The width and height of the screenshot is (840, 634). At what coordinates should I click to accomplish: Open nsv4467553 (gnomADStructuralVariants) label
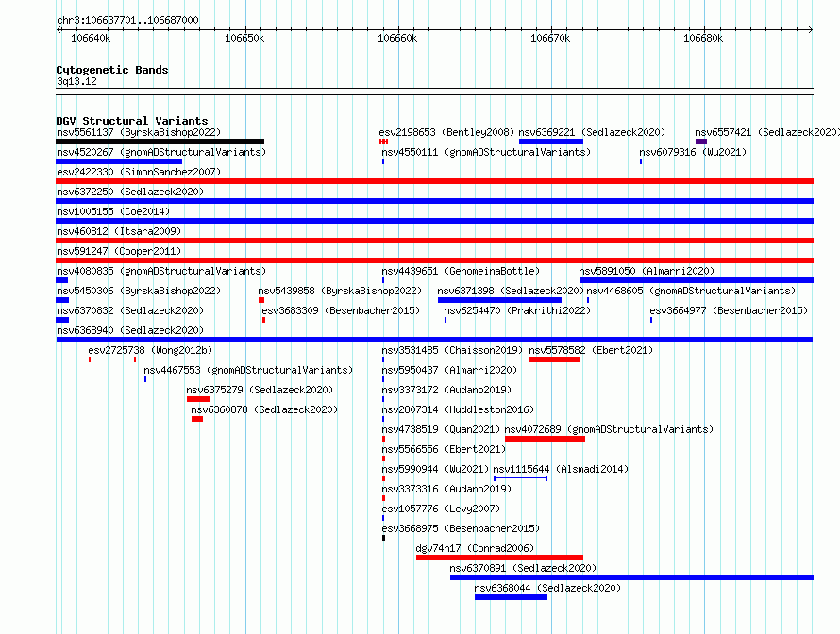tap(248, 370)
